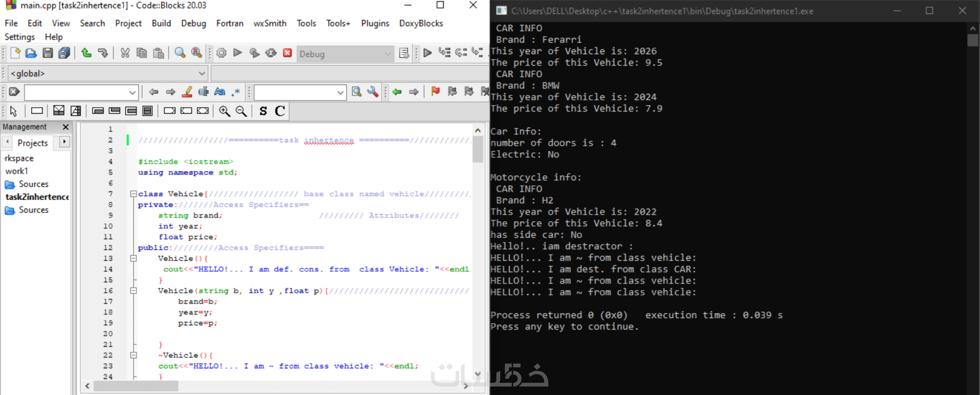Screen dimensions: 980x395
Task: Paste from clipboard using the toolbar icon
Action: pyautogui.click(x=158, y=53)
